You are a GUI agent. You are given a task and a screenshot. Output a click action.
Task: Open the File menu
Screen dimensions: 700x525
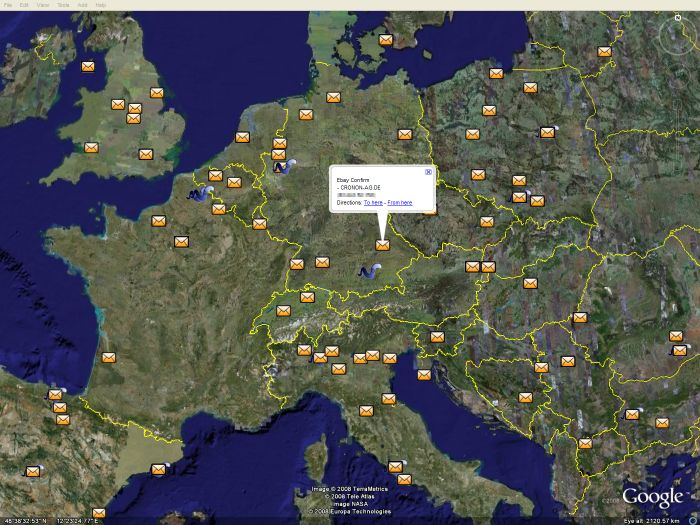pos(8,5)
